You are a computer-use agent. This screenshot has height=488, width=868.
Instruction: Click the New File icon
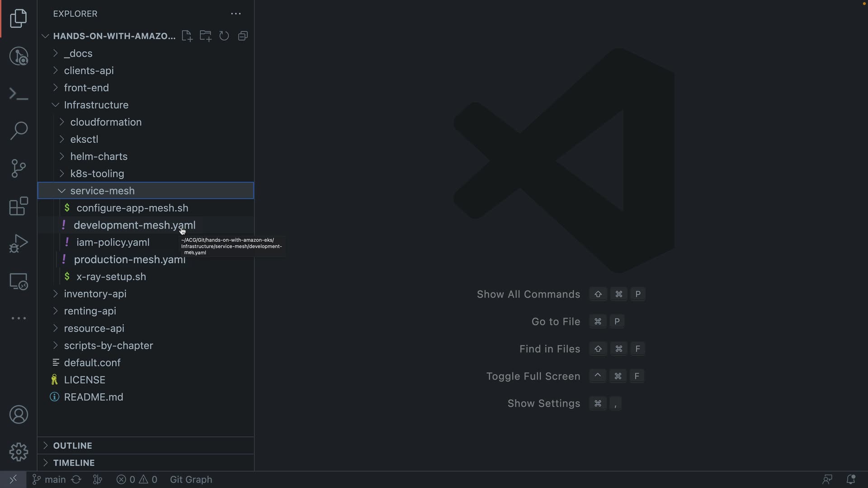(187, 36)
